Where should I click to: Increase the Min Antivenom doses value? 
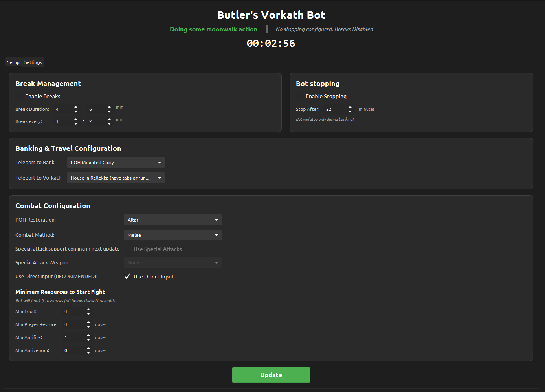point(88,348)
